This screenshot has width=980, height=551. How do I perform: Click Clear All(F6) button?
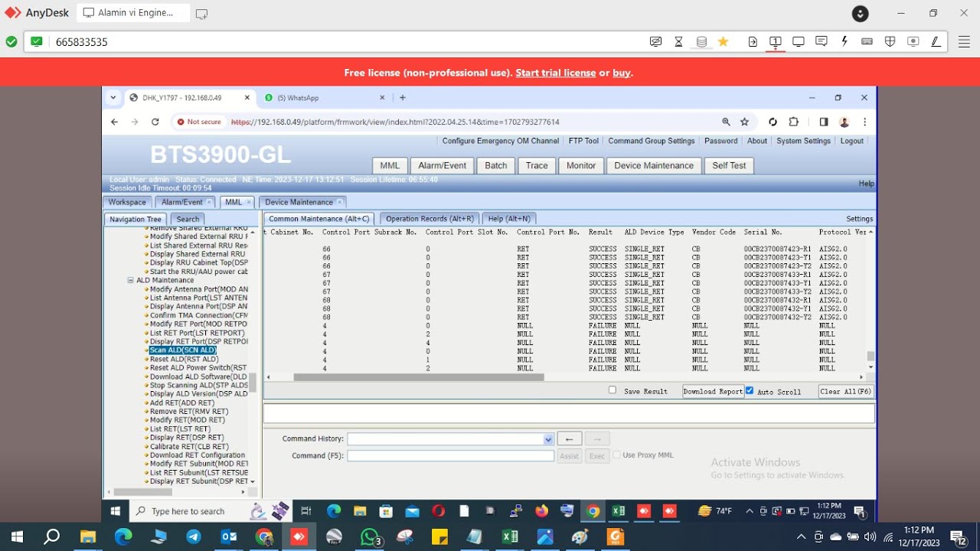coord(846,391)
